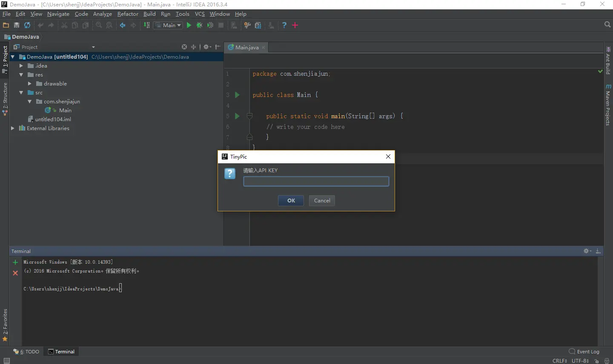This screenshot has width=613, height=364.
Task: Click the Save All toolbar icon
Action: point(17,25)
